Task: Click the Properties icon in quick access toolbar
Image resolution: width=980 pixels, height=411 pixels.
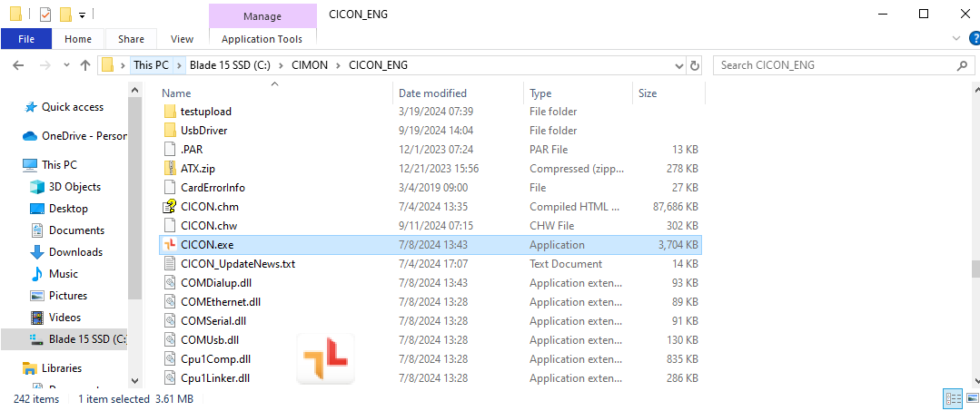Action: click(x=45, y=14)
